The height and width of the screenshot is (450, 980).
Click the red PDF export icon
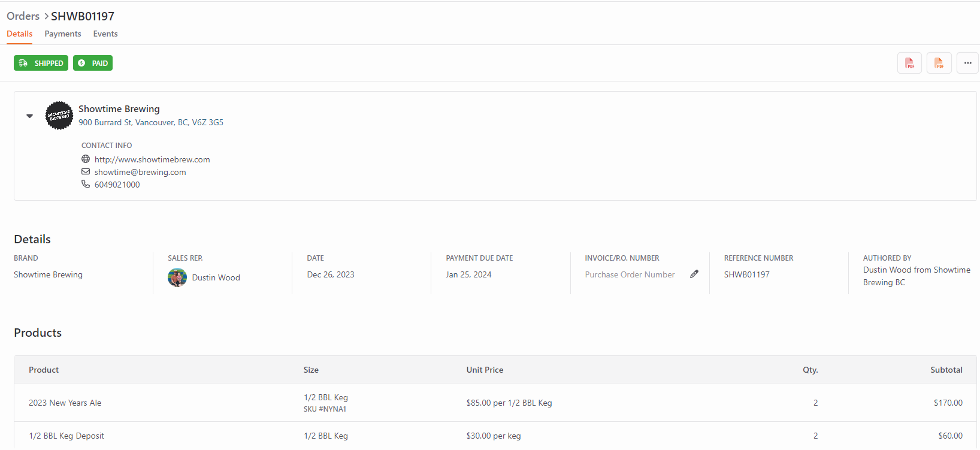click(909, 63)
